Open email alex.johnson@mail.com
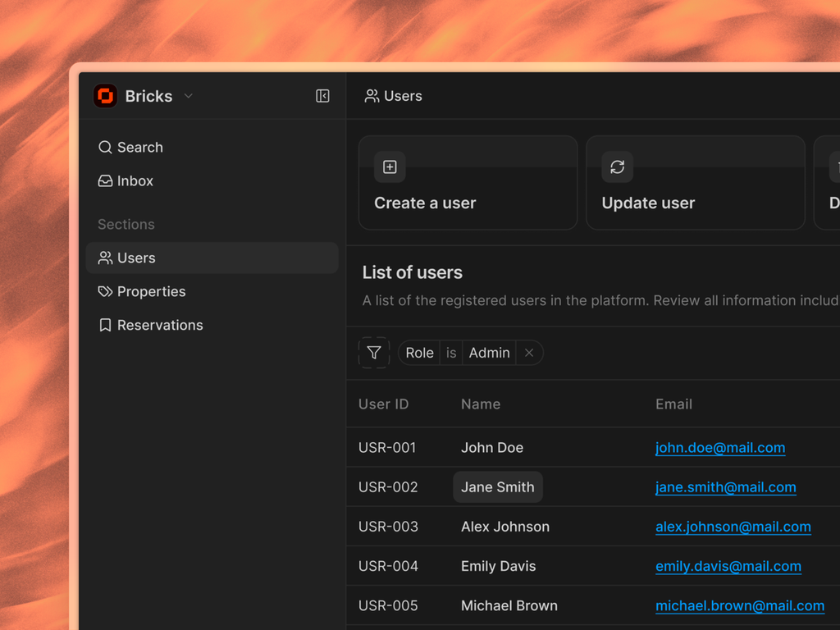This screenshot has height=630, width=840. pos(733,527)
